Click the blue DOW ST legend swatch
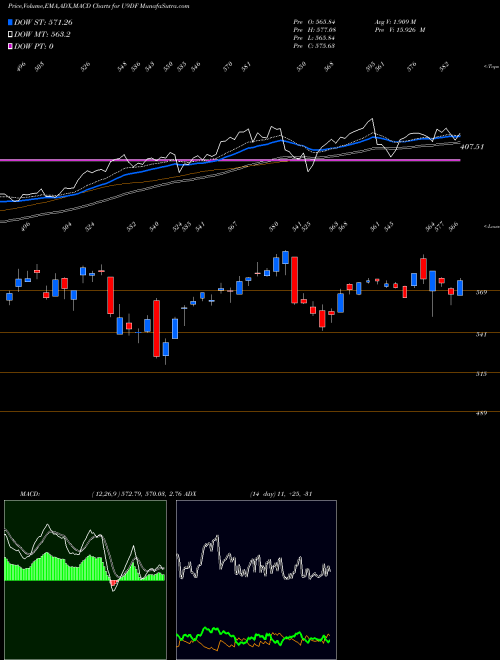 pyautogui.click(x=10, y=22)
